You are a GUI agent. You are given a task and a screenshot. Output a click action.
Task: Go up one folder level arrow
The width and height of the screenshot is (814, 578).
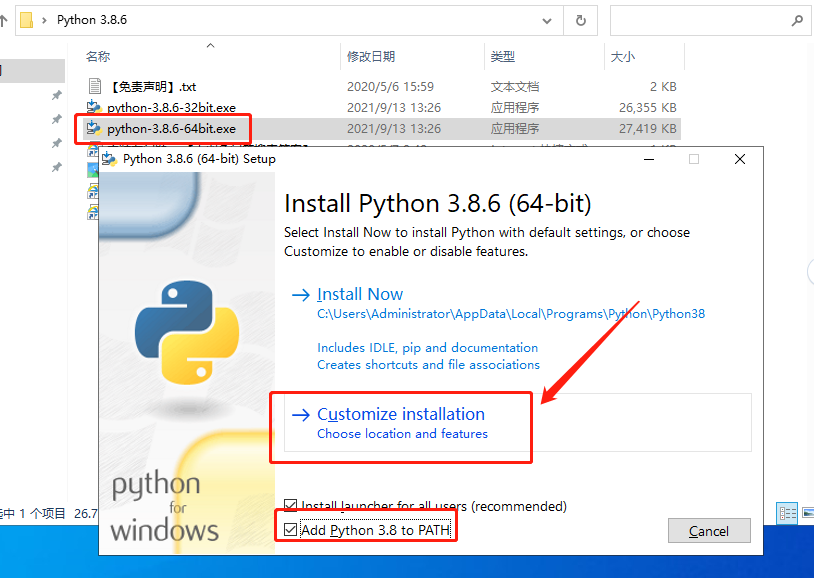3,21
